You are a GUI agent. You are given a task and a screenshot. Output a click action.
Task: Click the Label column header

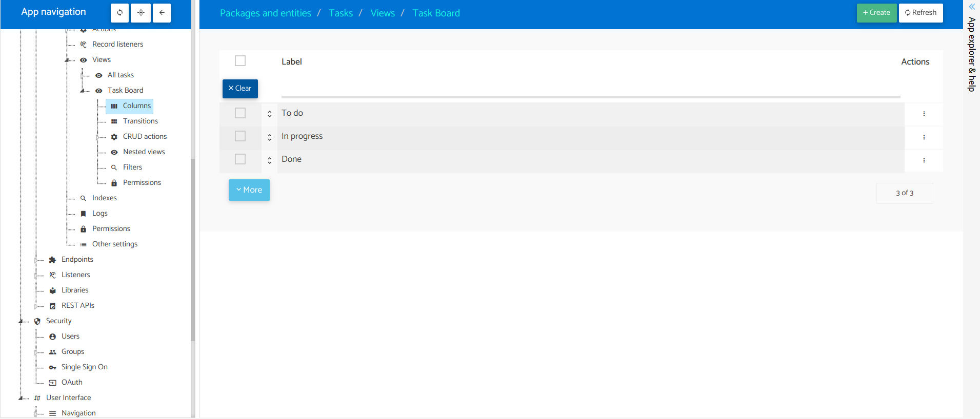coord(292,62)
